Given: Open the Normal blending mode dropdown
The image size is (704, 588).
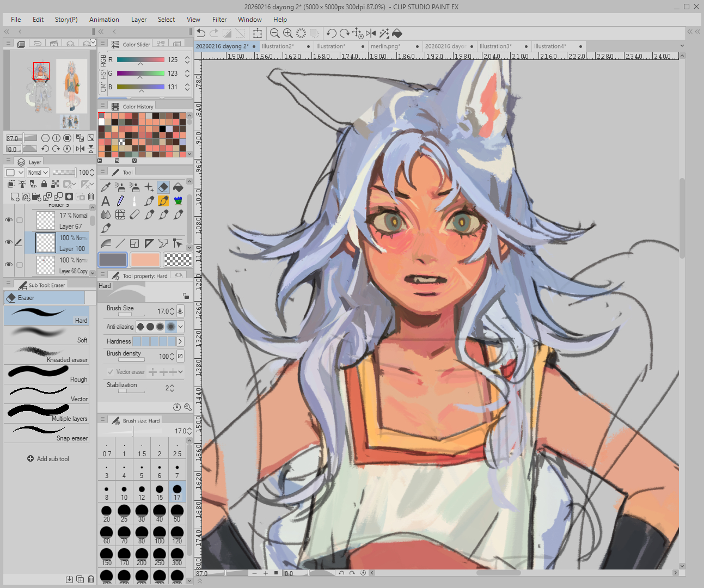Looking at the screenshot, I should (x=38, y=173).
